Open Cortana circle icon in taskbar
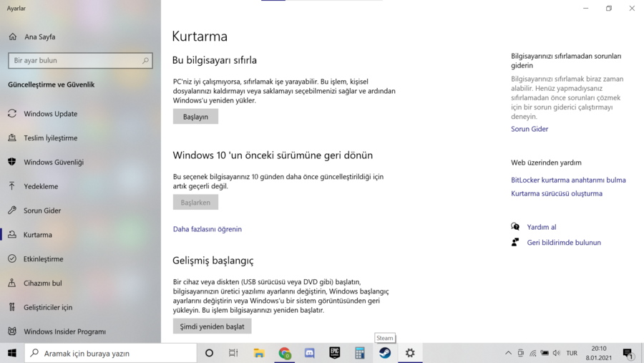Image resolution: width=644 pixels, height=363 pixels. [x=209, y=353]
